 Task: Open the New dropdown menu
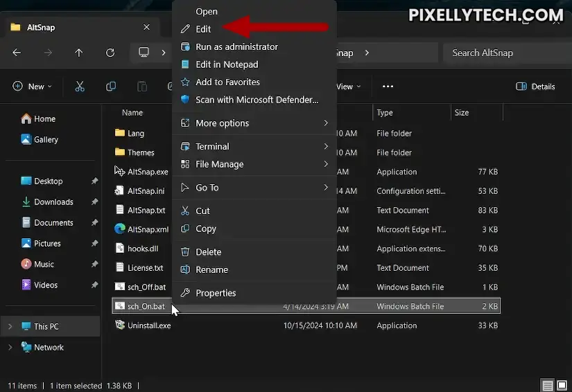[32, 87]
